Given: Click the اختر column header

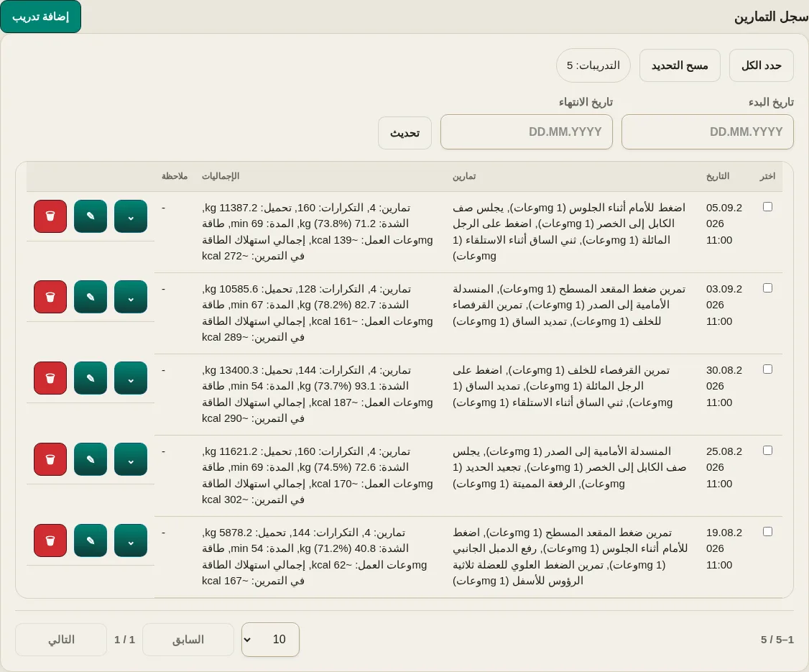Looking at the screenshot, I should pyautogui.click(x=767, y=176).
